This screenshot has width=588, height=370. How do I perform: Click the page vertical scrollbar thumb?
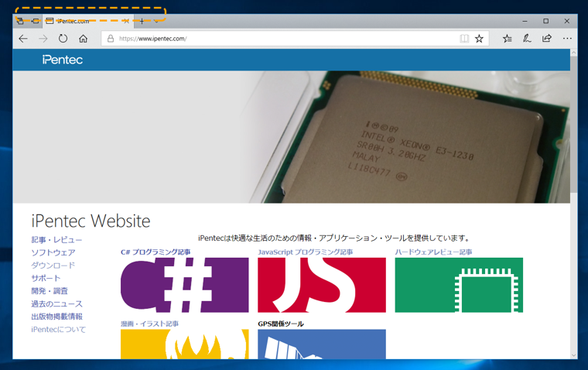(x=574, y=125)
